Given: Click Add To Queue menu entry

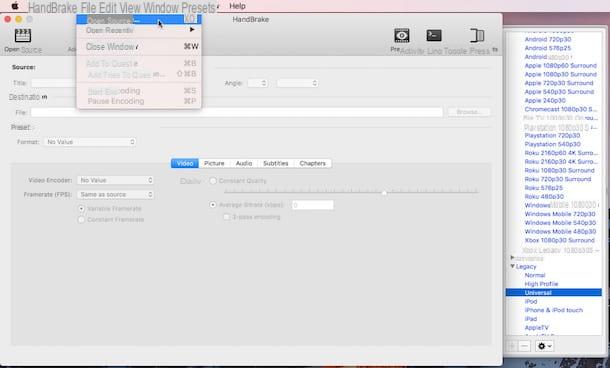Looking at the screenshot, I should pos(139,63).
